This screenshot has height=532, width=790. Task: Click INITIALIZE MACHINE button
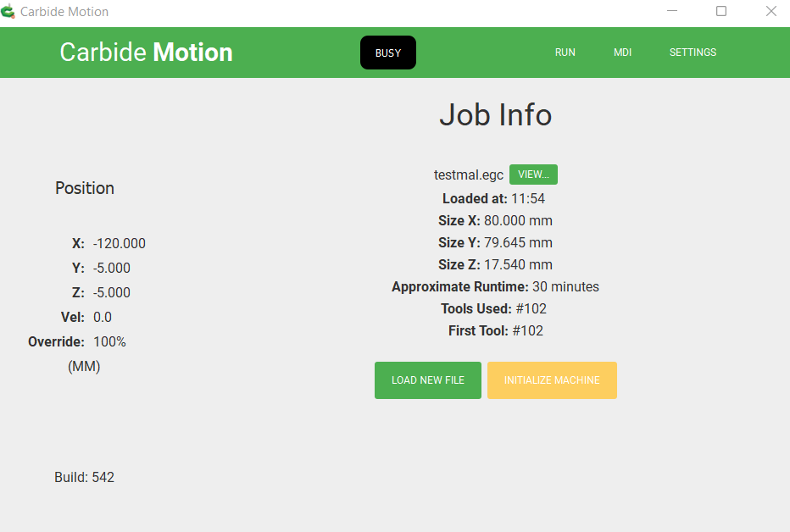pyautogui.click(x=552, y=380)
